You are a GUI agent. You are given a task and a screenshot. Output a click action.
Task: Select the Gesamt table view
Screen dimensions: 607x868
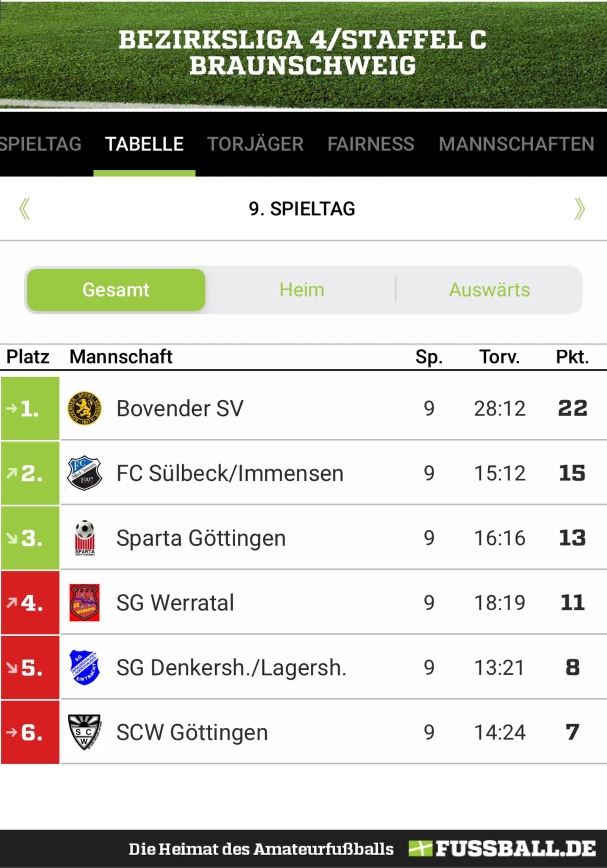(116, 290)
